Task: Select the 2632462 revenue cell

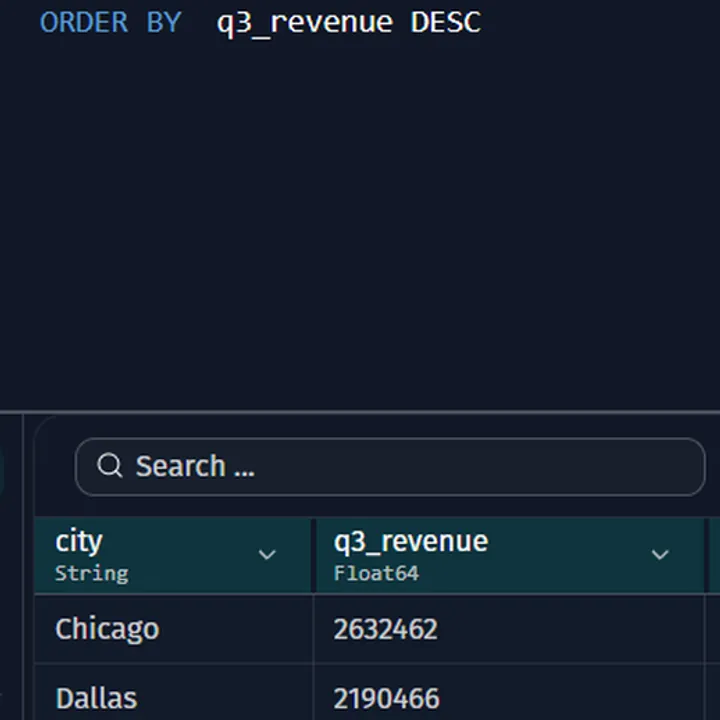Action: [x=509, y=629]
